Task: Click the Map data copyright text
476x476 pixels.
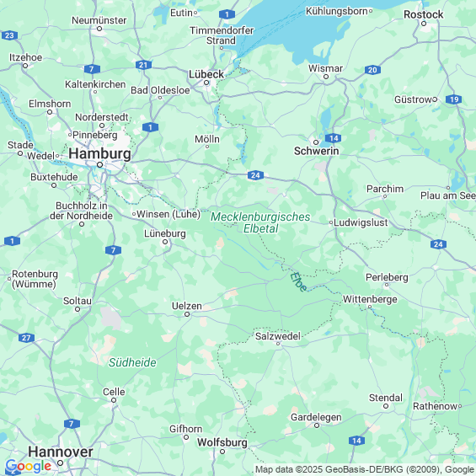Action: (365, 469)
